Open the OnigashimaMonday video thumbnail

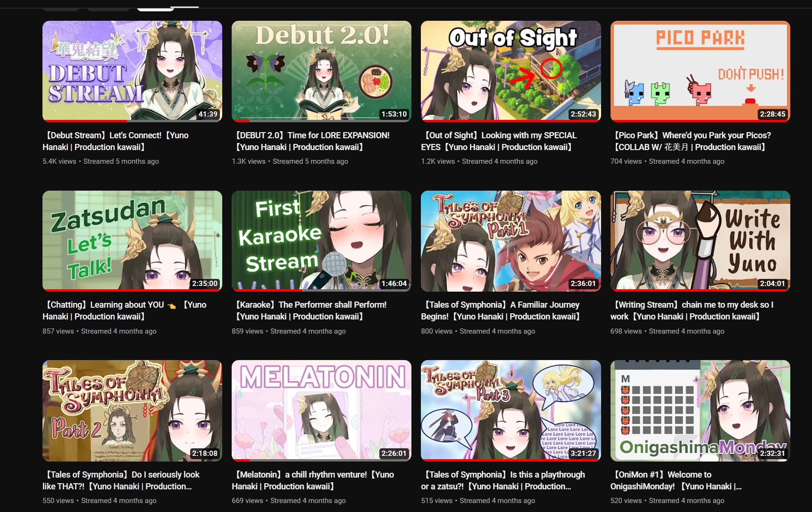point(700,411)
